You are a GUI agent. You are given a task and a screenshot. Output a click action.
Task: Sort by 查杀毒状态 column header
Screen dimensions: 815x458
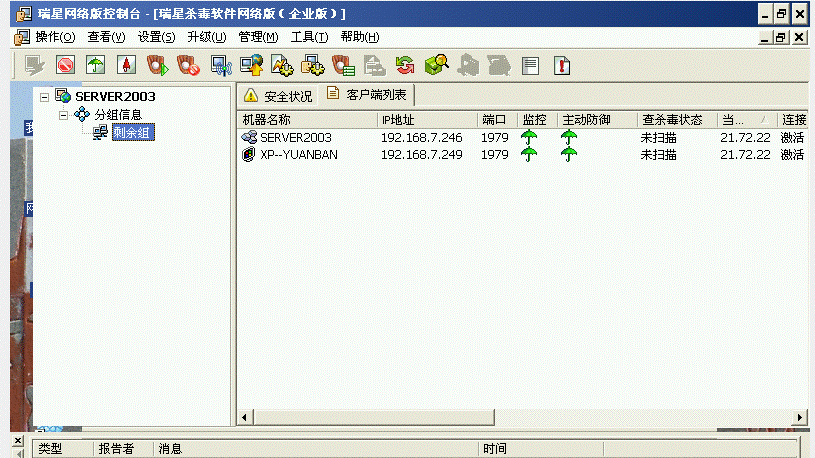pyautogui.click(x=677, y=120)
